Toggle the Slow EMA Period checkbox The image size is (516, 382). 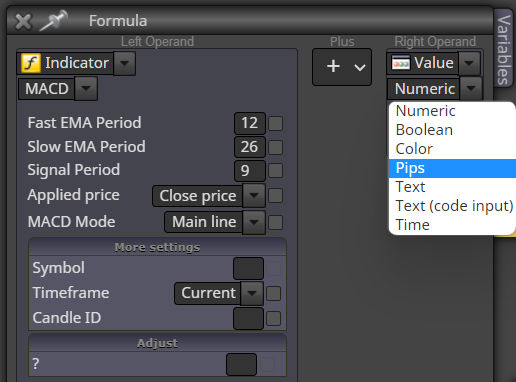click(x=276, y=147)
